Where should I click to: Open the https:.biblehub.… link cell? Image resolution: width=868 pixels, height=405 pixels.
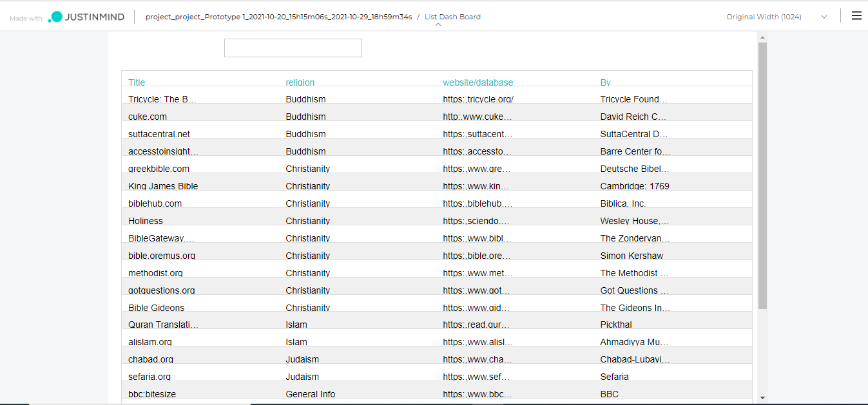pyautogui.click(x=478, y=203)
